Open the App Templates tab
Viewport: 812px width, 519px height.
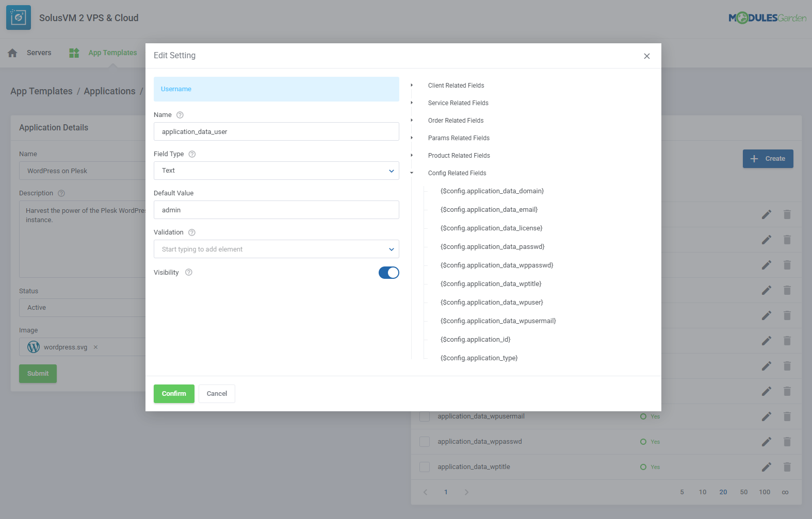tap(112, 53)
